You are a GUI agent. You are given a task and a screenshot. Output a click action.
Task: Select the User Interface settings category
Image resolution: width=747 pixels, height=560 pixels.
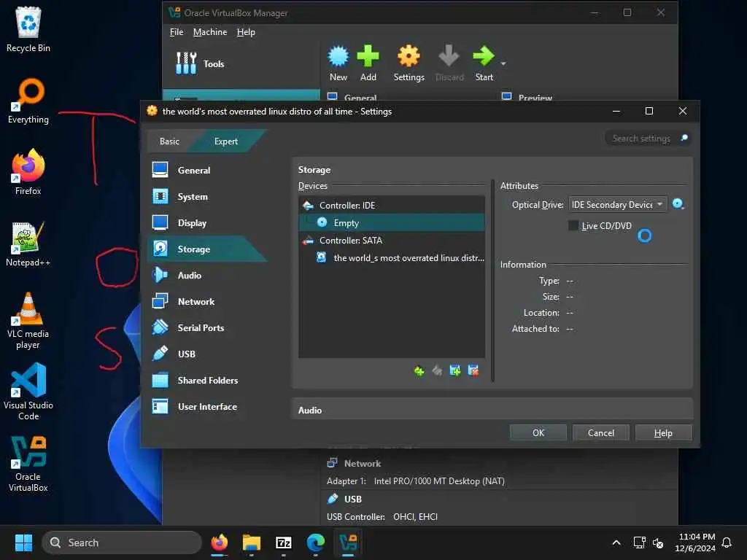(207, 406)
